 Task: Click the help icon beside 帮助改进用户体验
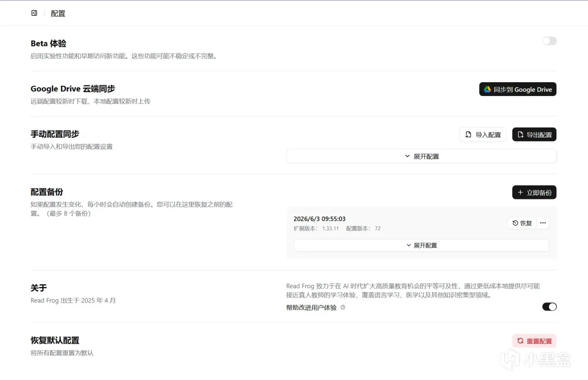(x=343, y=307)
